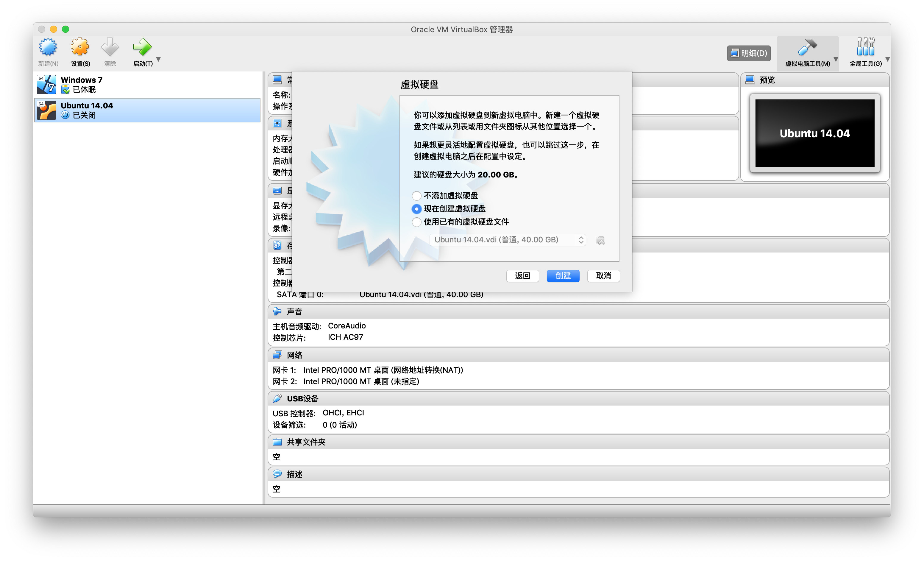This screenshot has width=924, height=561.
Task: Click the USB devices (USB设备) icon
Action: (277, 399)
